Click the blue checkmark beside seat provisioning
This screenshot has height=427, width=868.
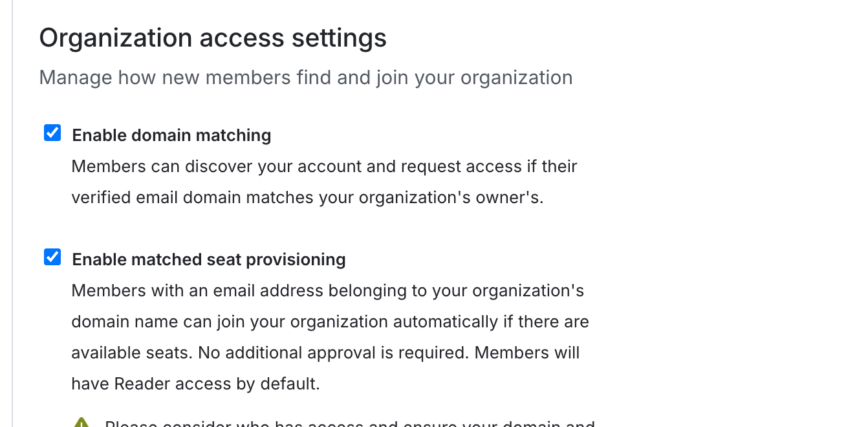tap(52, 257)
